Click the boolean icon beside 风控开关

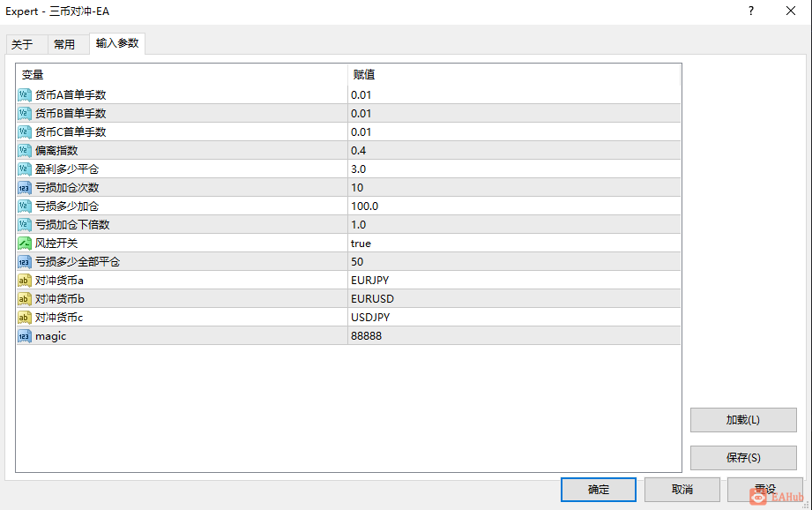tap(25, 243)
